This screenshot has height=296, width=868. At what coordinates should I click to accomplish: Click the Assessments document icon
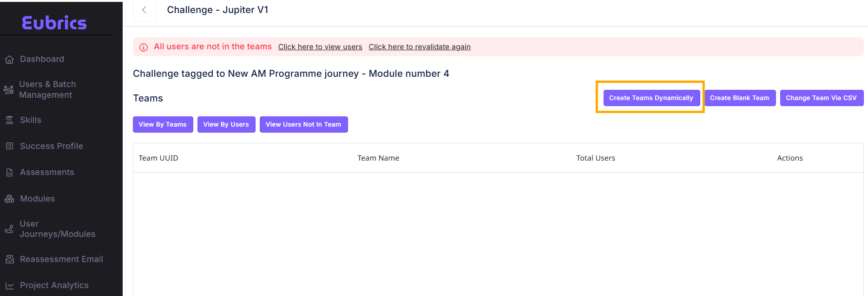9,173
